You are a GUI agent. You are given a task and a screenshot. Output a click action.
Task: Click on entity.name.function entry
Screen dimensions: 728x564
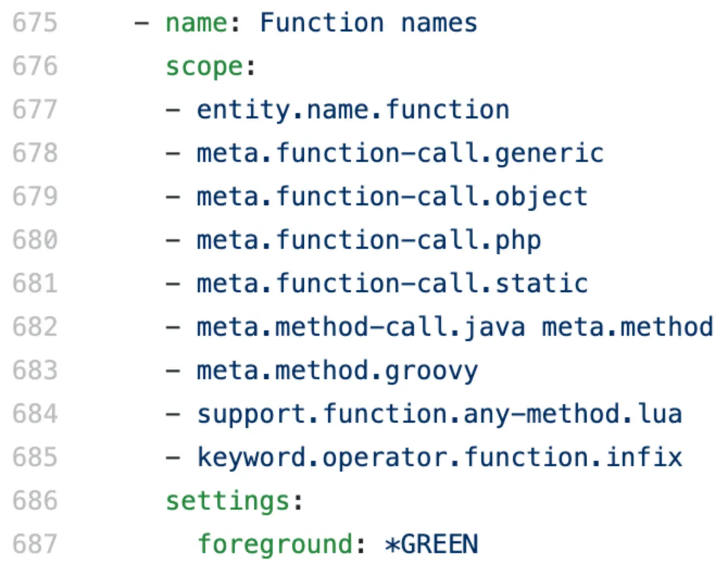click(353, 110)
